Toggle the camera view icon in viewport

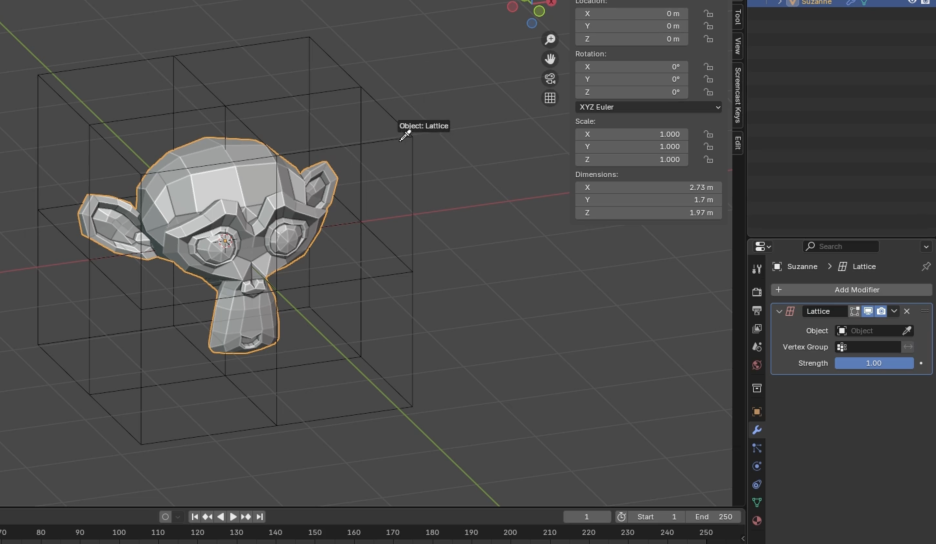[x=550, y=78]
